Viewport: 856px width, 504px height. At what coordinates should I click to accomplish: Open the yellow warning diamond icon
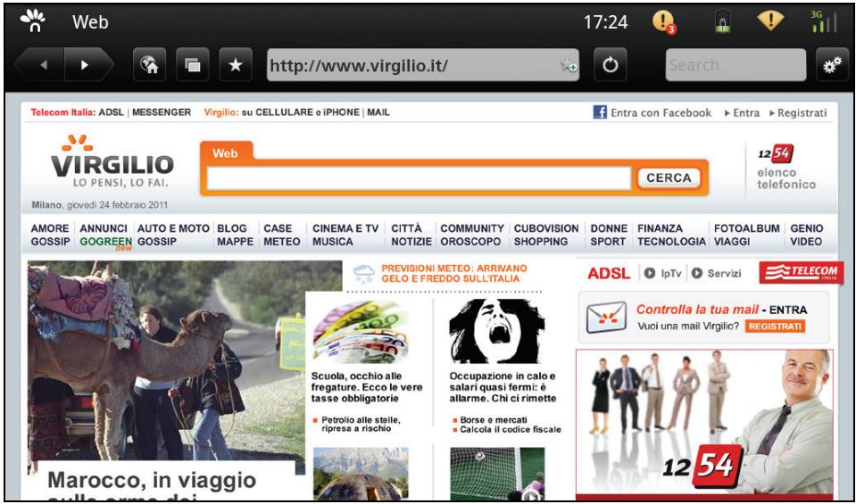tap(770, 21)
